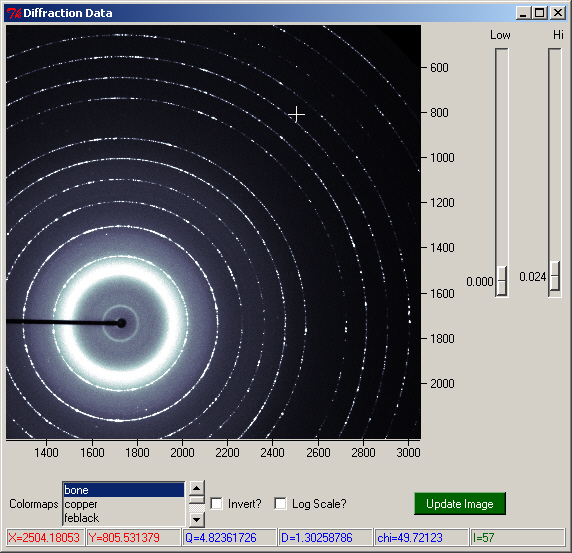This screenshot has width=572, height=553.
Task: Click the Low slider label
Action: click(x=500, y=35)
